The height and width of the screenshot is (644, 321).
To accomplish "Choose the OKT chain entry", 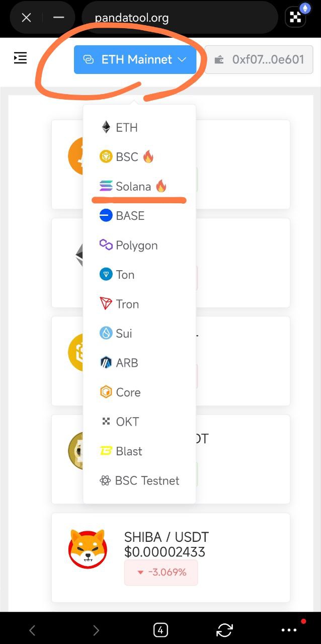I will [x=126, y=421].
